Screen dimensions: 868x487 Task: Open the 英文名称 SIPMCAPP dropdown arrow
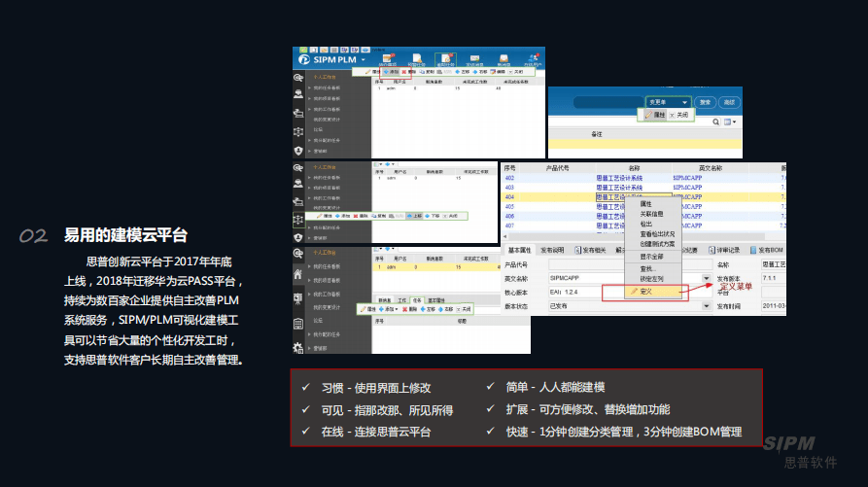[x=707, y=278]
